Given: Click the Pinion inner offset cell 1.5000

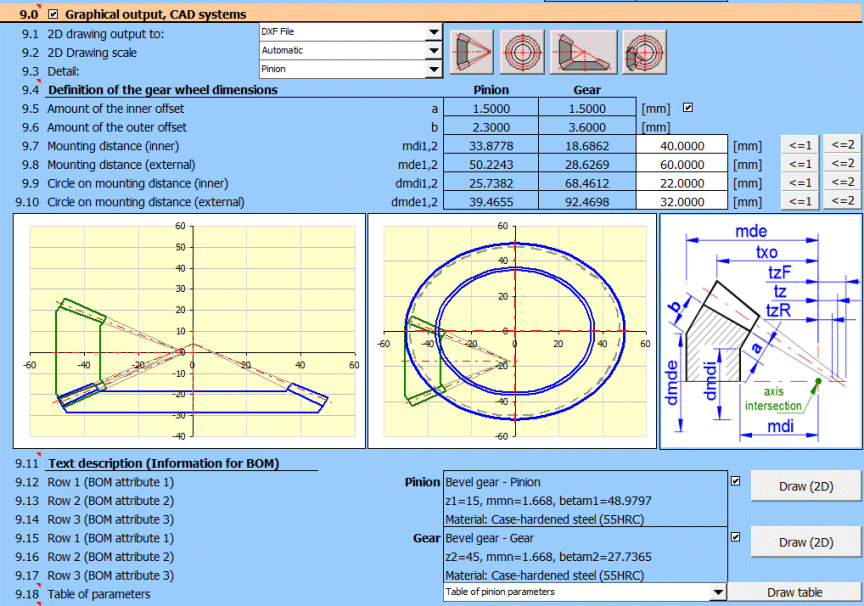Looking at the screenshot, I should (x=491, y=109).
